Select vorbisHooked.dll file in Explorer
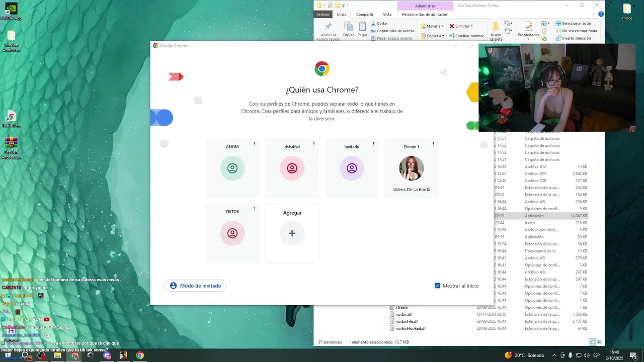The height and width of the screenshot is (362, 644). point(411,328)
